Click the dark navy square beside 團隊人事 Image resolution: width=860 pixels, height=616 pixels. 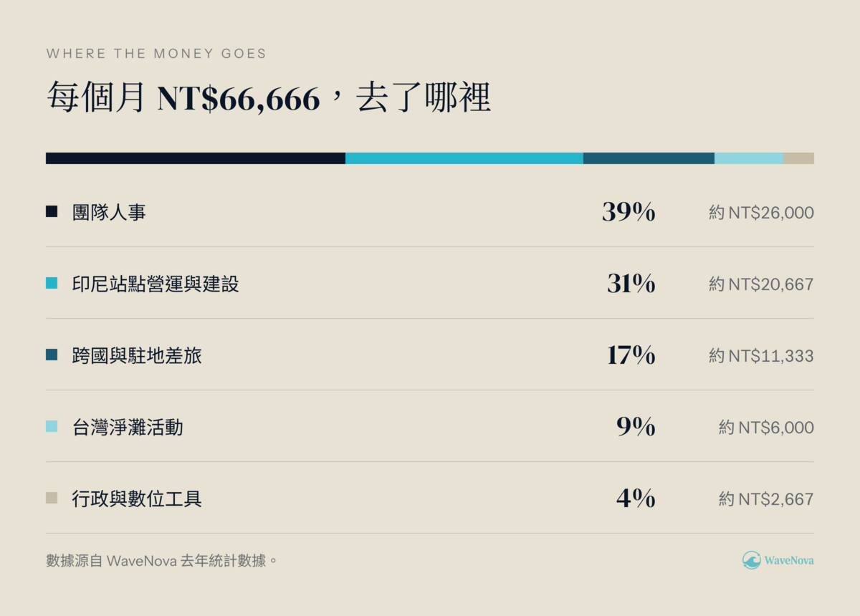52,211
